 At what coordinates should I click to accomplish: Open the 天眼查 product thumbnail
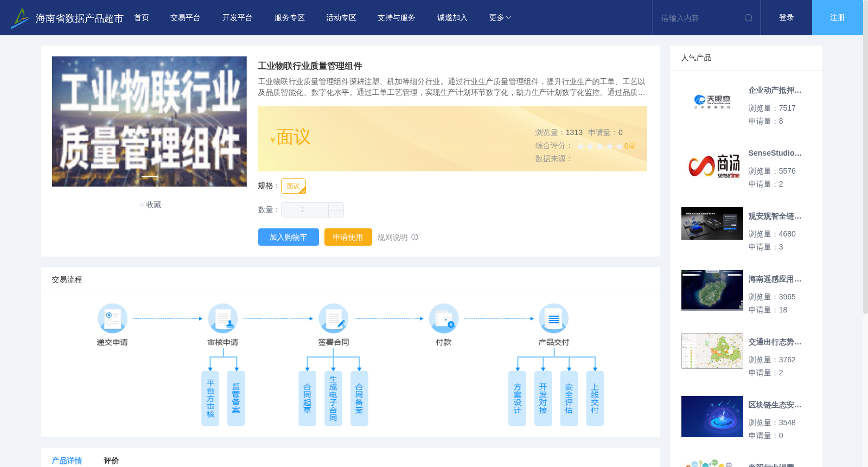coord(712,101)
